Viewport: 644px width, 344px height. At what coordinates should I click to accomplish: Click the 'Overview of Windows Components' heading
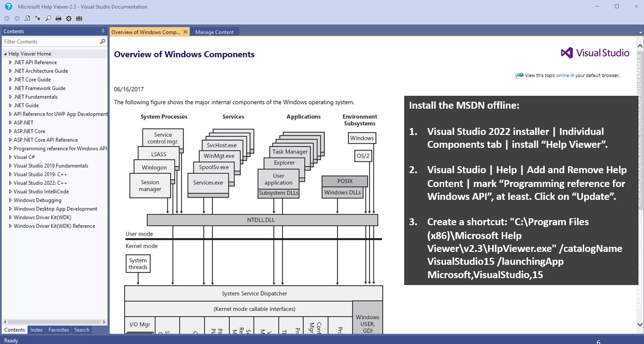tap(184, 54)
